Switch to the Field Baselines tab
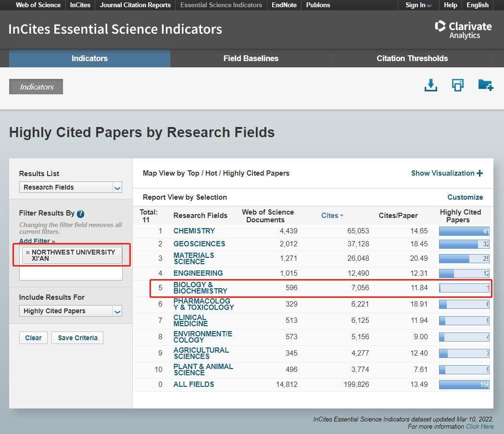The height and width of the screenshot is (434, 504). pyautogui.click(x=251, y=58)
